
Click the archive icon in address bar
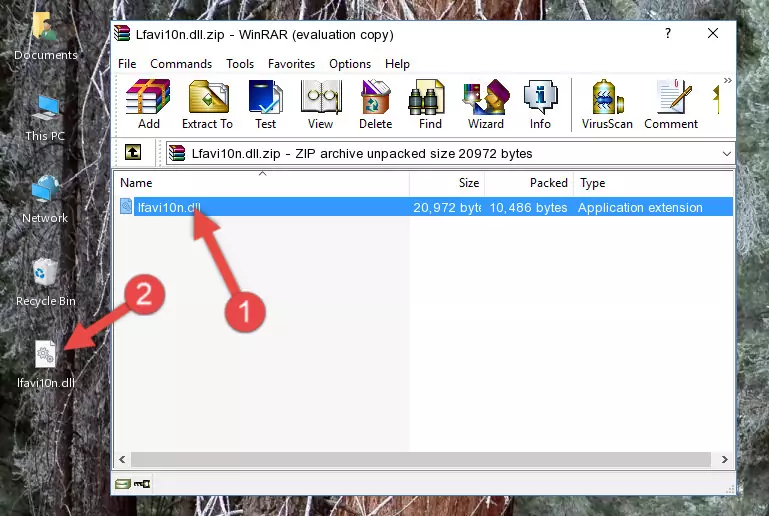pyautogui.click(x=177, y=154)
